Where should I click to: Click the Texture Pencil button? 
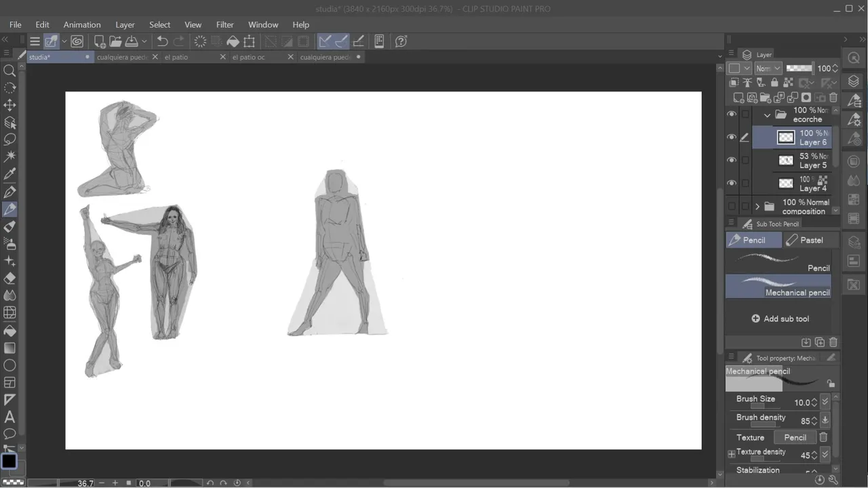point(795,437)
